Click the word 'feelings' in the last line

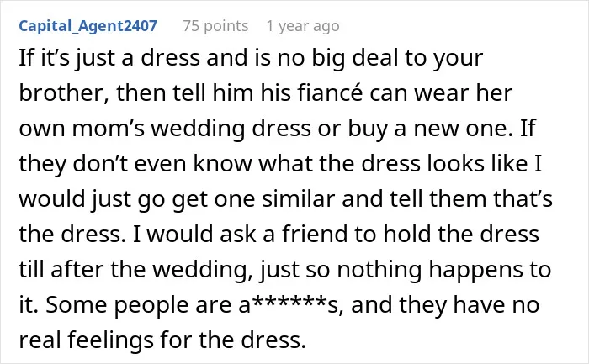coord(110,340)
